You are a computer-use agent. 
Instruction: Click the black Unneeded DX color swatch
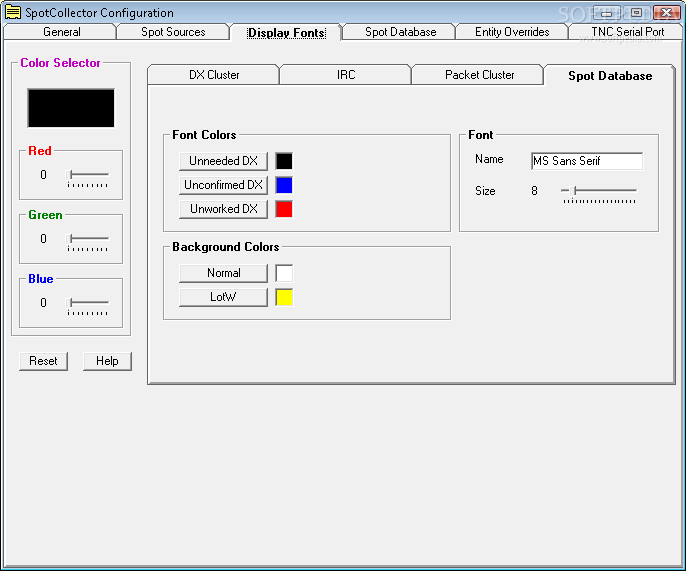[284, 161]
